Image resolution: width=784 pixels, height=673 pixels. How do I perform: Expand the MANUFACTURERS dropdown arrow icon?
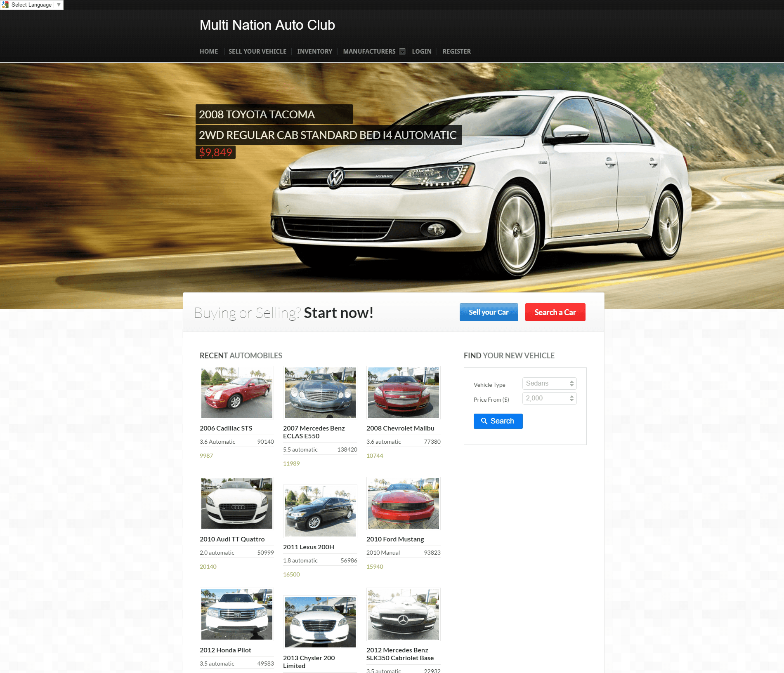(x=402, y=52)
